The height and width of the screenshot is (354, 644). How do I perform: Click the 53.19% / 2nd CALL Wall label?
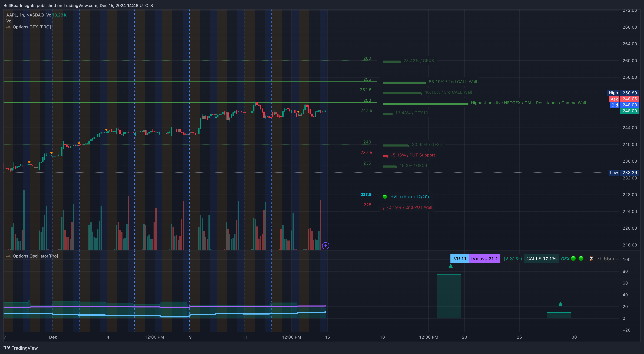point(453,82)
